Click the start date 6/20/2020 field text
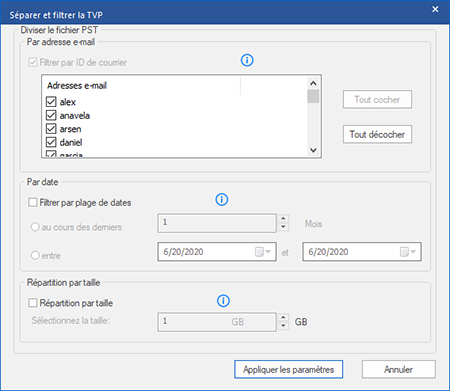This screenshot has height=391, width=450. tap(183, 252)
